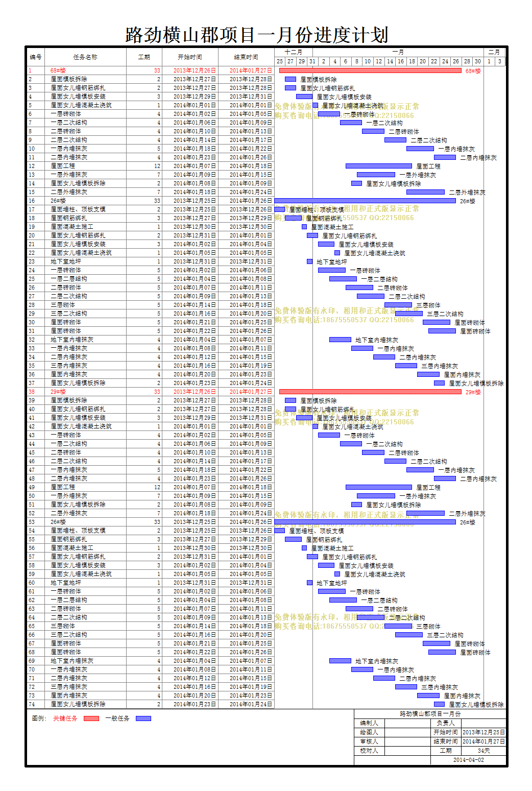
Task: Click day 14 in the timeline header
Action: [390, 61]
